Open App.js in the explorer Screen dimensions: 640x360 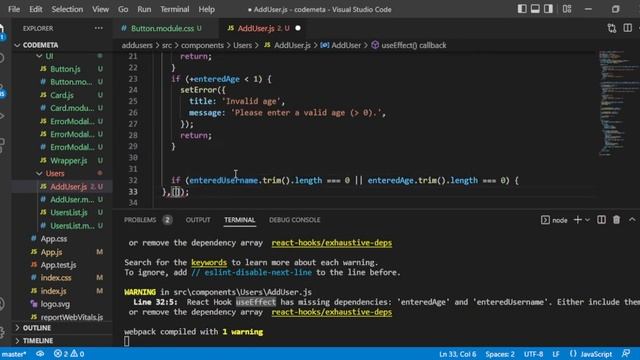click(51, 252)
